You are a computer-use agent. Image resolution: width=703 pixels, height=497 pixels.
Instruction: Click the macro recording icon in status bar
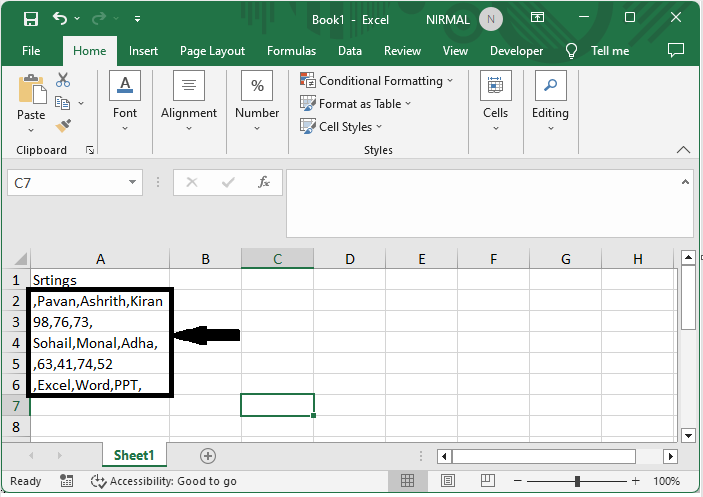(x=67, y=481)
